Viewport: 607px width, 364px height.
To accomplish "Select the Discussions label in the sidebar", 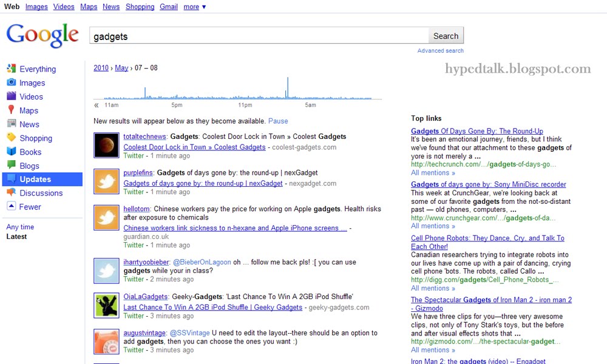I will 41,193.
